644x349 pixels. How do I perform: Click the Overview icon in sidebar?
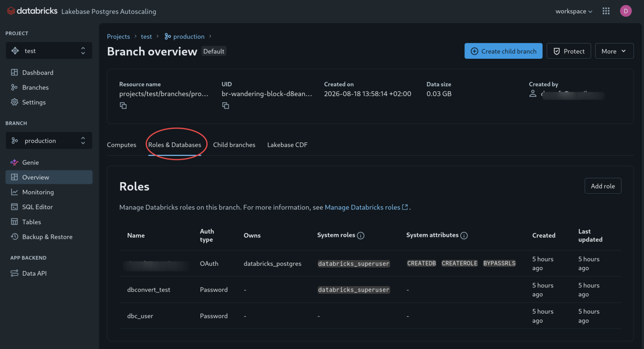(x=14, y=177)
